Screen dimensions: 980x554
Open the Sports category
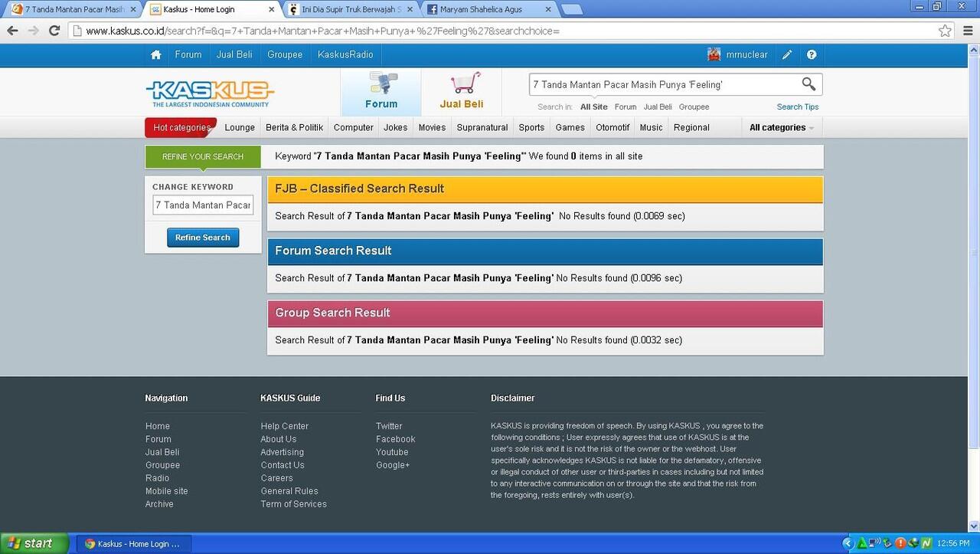coord(531,127)
